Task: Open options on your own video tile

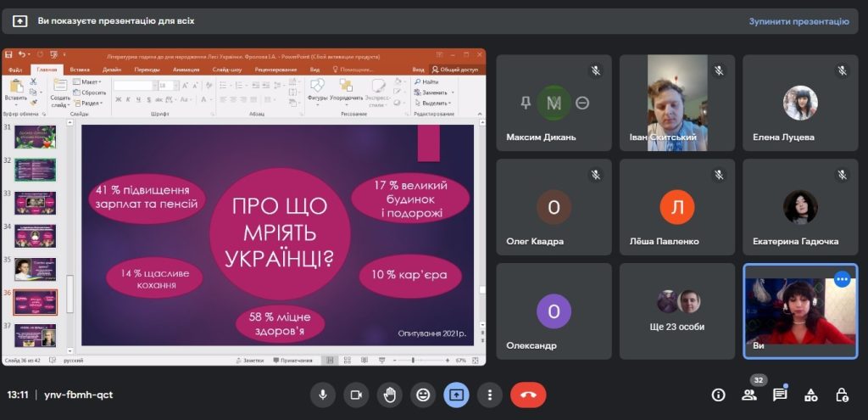Action: (842, 279)
